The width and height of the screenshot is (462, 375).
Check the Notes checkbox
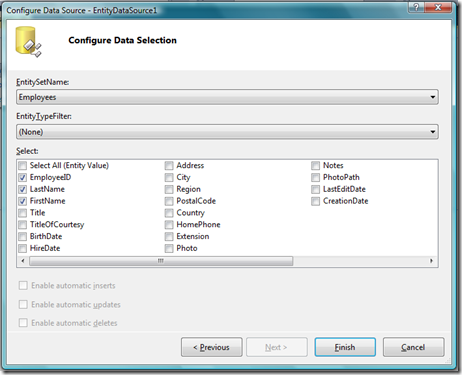coord(315,166)
